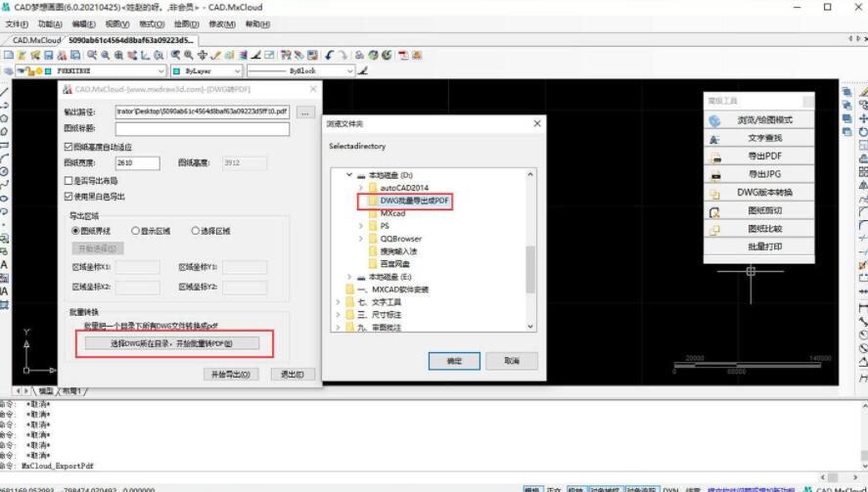This screenshot has width=868, height=492.
Task: Expand the autoCAD2014 folder in tree
Action: [x=360, y=187]
